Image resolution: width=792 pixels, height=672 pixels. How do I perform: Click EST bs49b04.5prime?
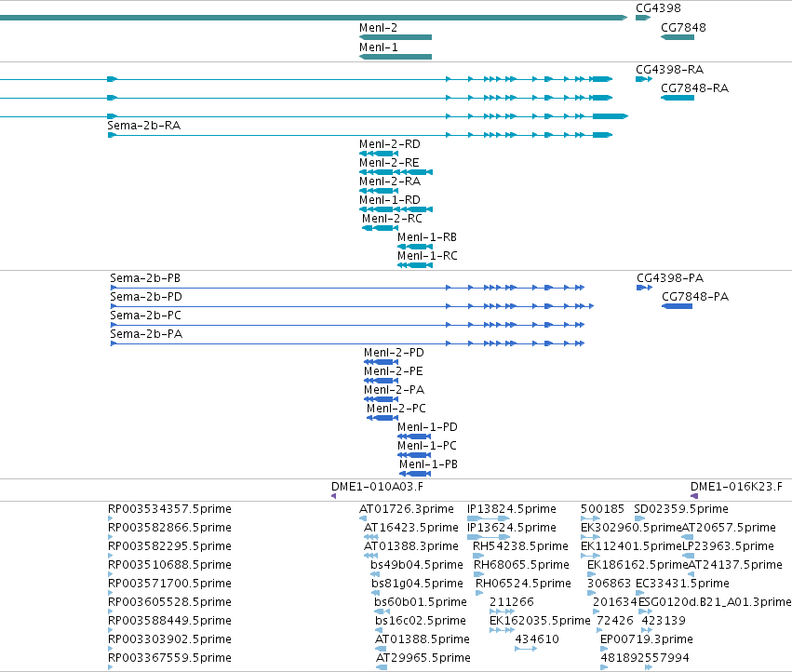[x=375, y=574]
